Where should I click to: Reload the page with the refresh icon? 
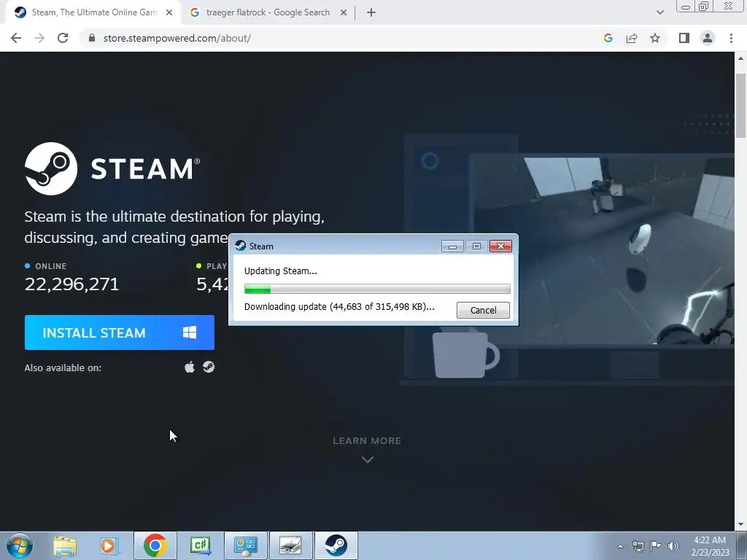[63, 38]
